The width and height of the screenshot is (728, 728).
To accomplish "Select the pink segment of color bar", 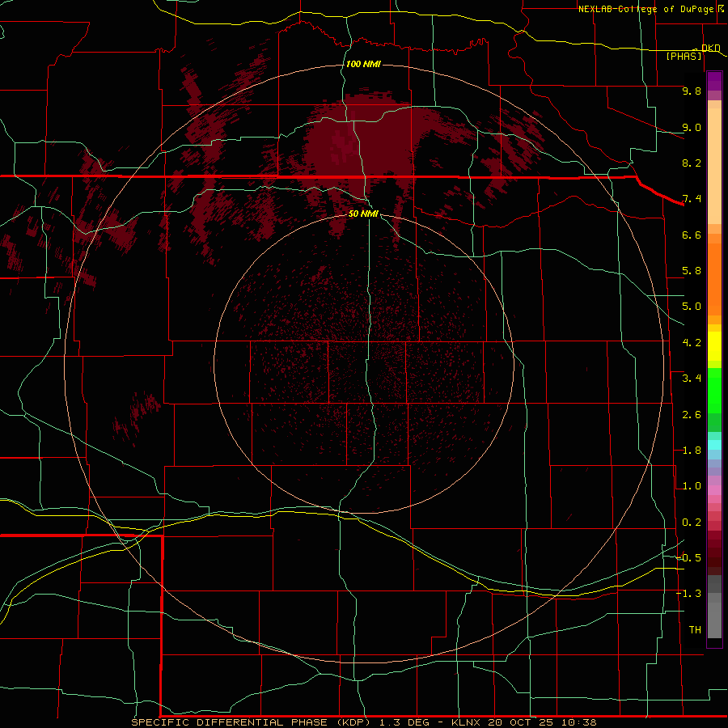I will 714,490.
